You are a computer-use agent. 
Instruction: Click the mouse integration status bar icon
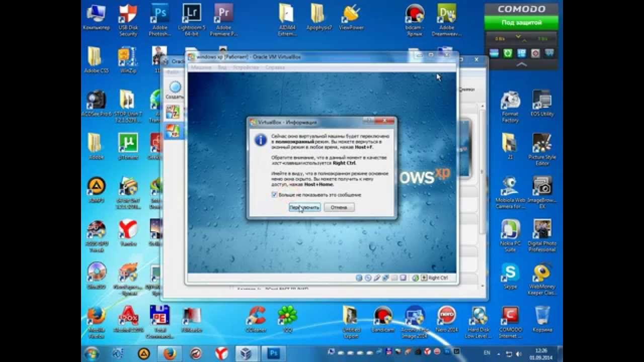[416, 278]
